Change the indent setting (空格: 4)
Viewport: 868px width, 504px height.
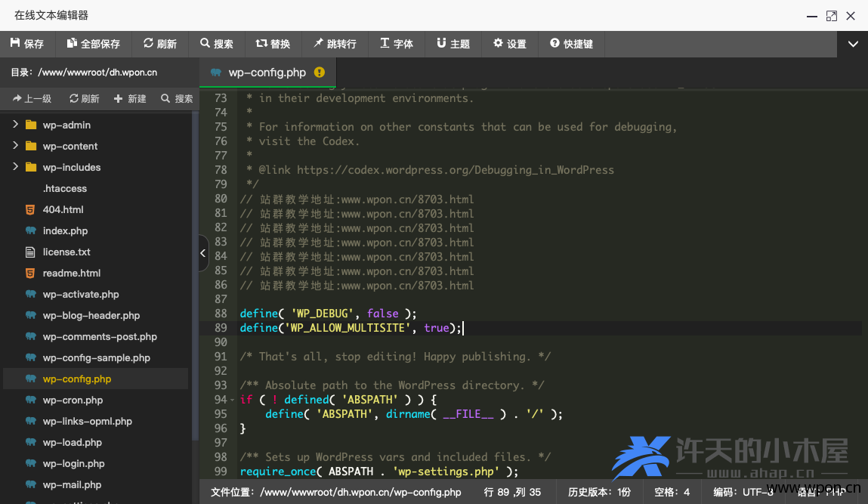point(672,492)
